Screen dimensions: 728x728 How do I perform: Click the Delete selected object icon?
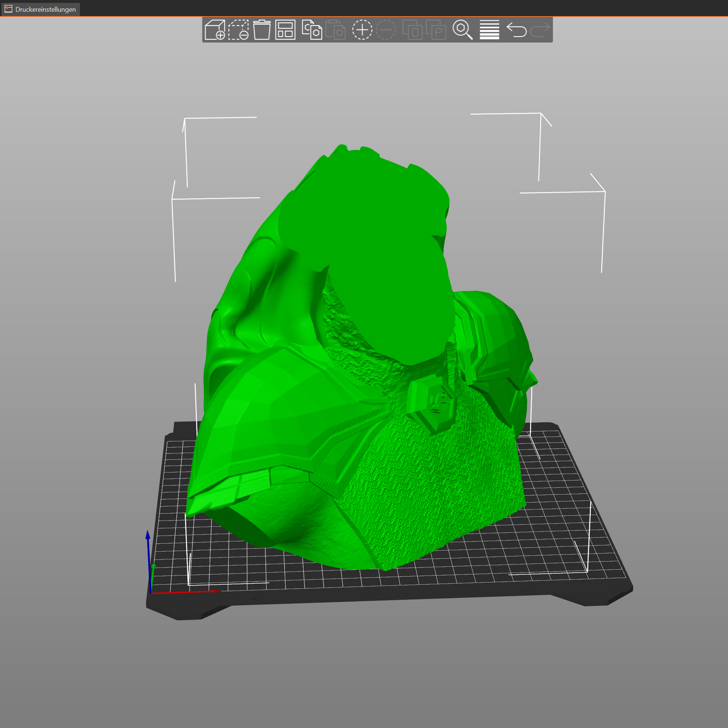click(238, 30)
